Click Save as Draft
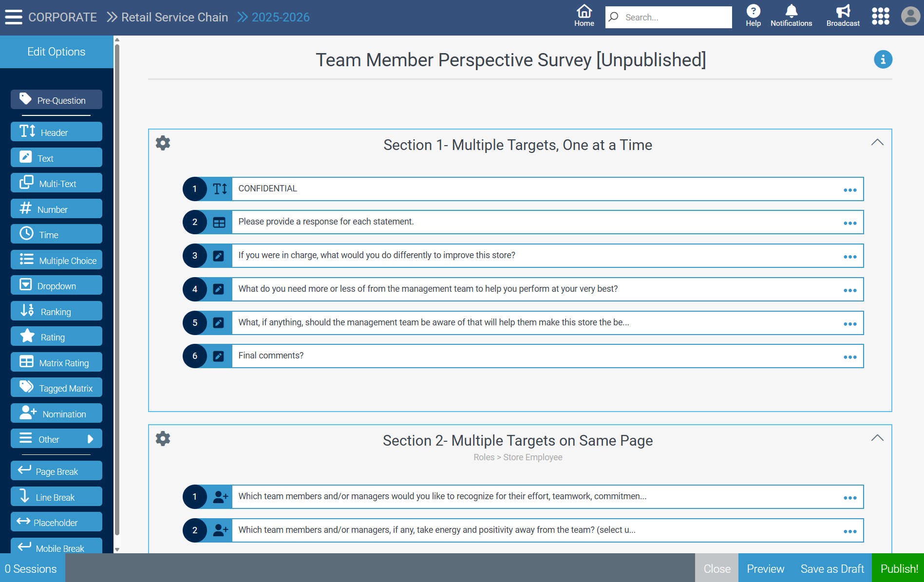Image resolution: width=924 pixels, height=582 pixels. pos(832,568)
